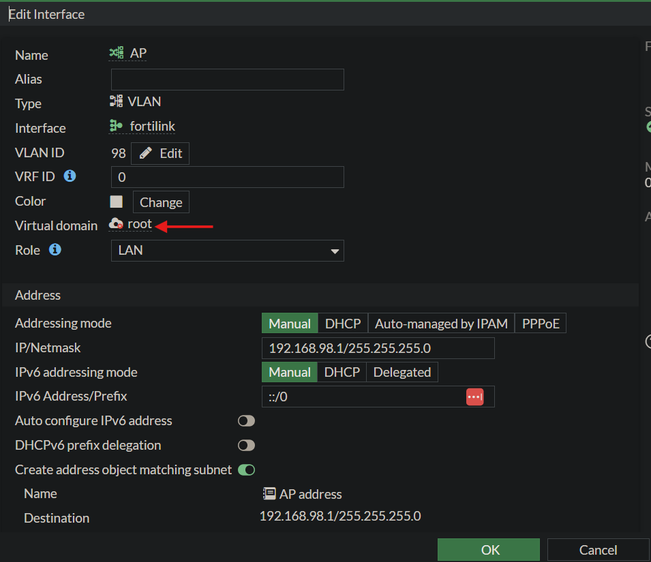Screen dimensions: 651x562
Task: Select DHCP addressing mode
Action: click(x=343, y=323)
